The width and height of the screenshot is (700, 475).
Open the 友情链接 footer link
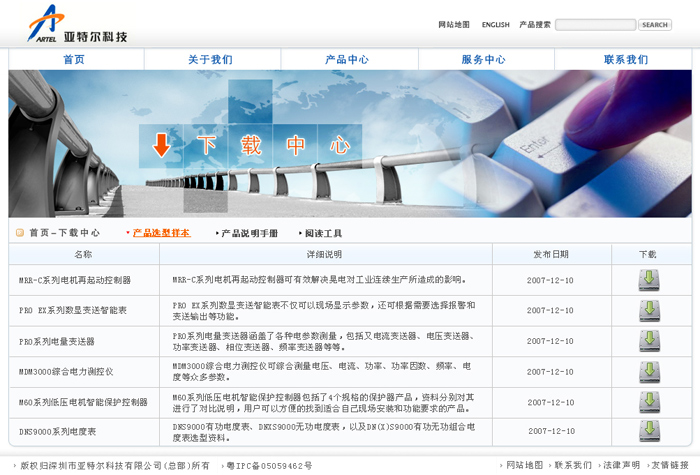(x=670, y=465)
